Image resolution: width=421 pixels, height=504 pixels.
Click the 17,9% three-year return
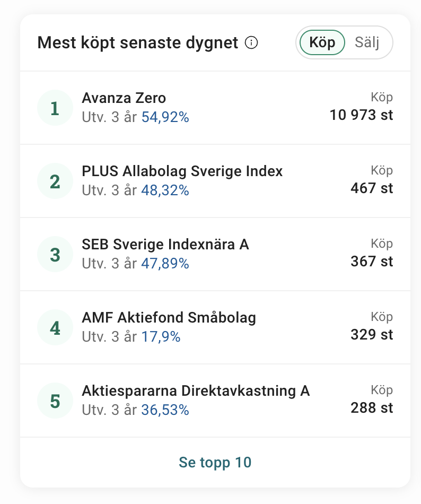(x=161, y=337)
